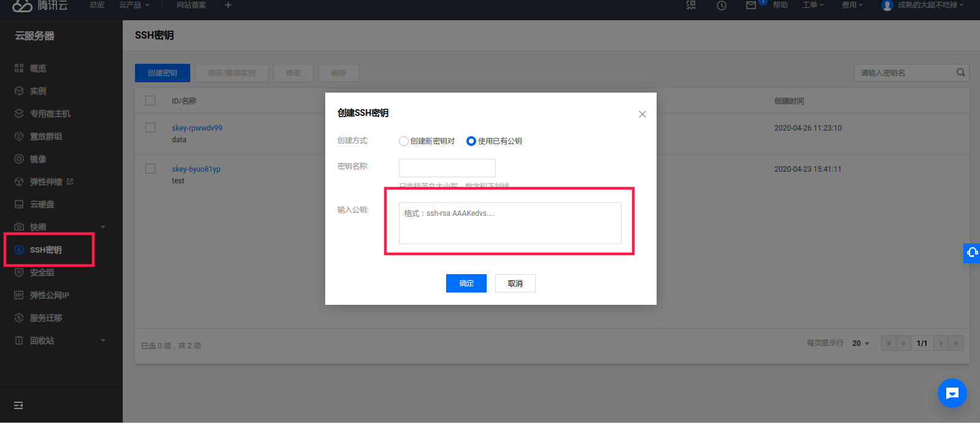Image resolution: width=980 pixels, height=425 pixels.
Task: Toggle the select-all checkbox in table header
Action: [x=150, y=101]
